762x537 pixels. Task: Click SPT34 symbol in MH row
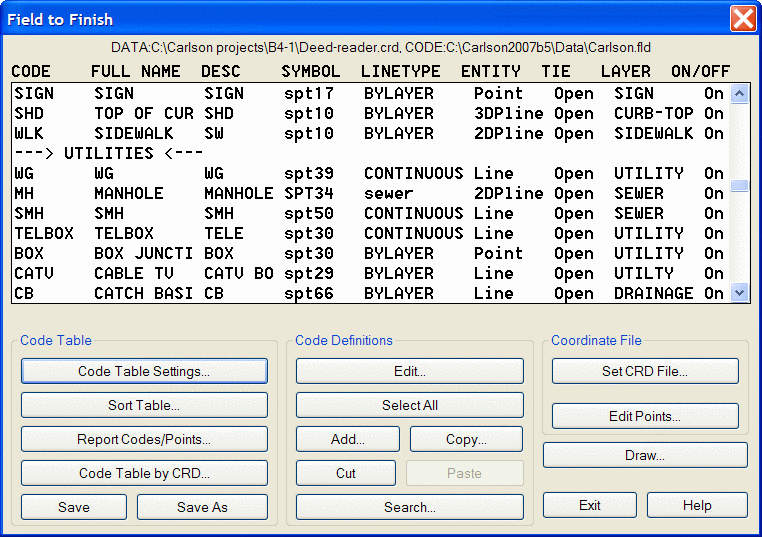pos(309,193)
